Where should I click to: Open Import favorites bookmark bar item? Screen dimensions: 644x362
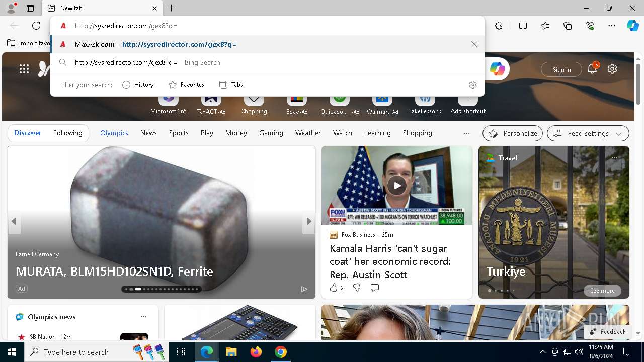pos(29,43)
